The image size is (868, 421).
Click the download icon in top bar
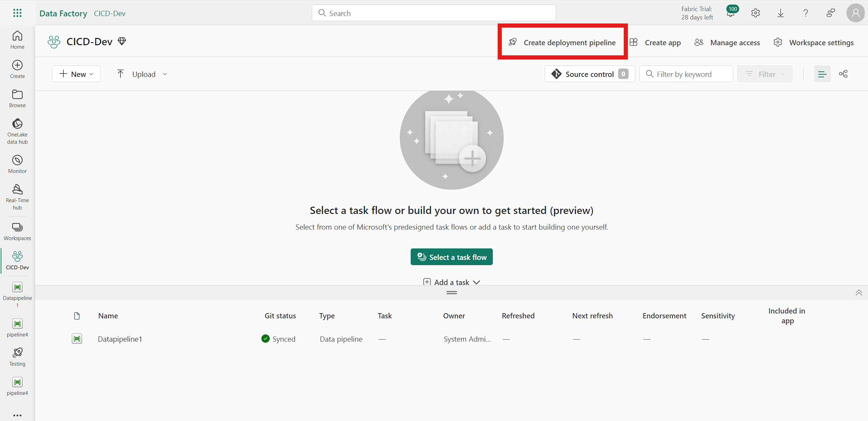(781, 13)
